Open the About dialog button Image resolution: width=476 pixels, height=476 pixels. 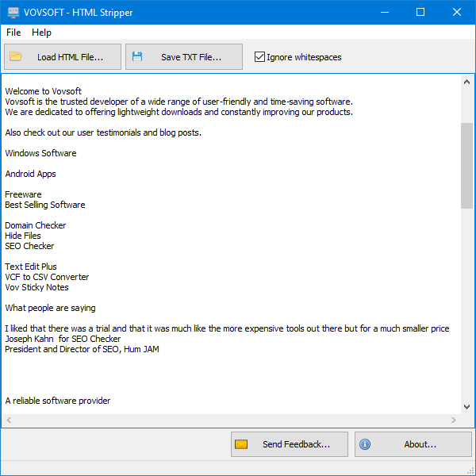coord(413,444)
